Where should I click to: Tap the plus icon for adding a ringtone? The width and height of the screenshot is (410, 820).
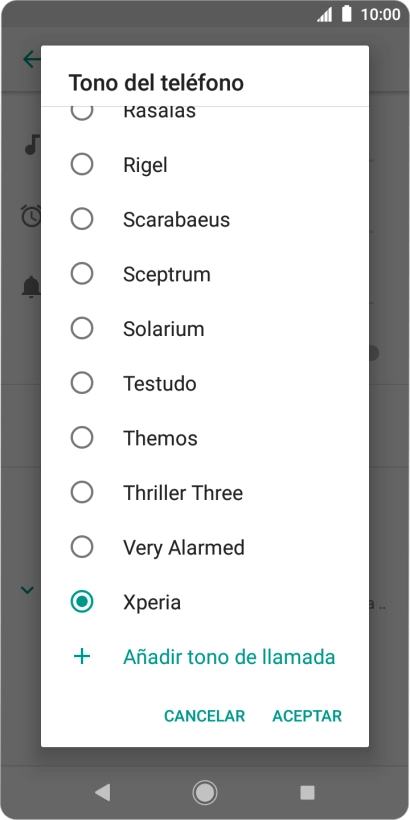(82, 656)
